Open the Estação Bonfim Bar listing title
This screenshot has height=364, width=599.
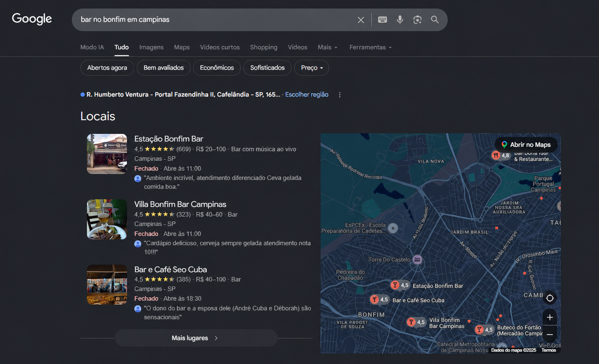pyautogui.click(x=169, y=139)
